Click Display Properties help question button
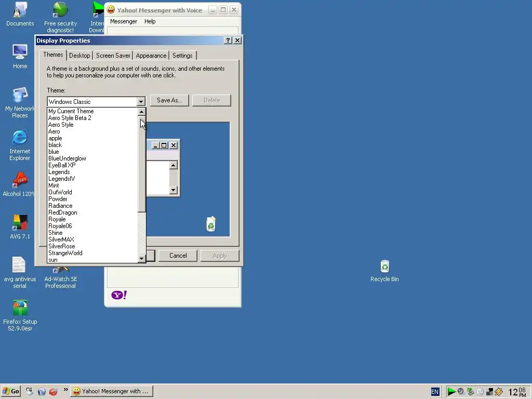 click(228, 41)
